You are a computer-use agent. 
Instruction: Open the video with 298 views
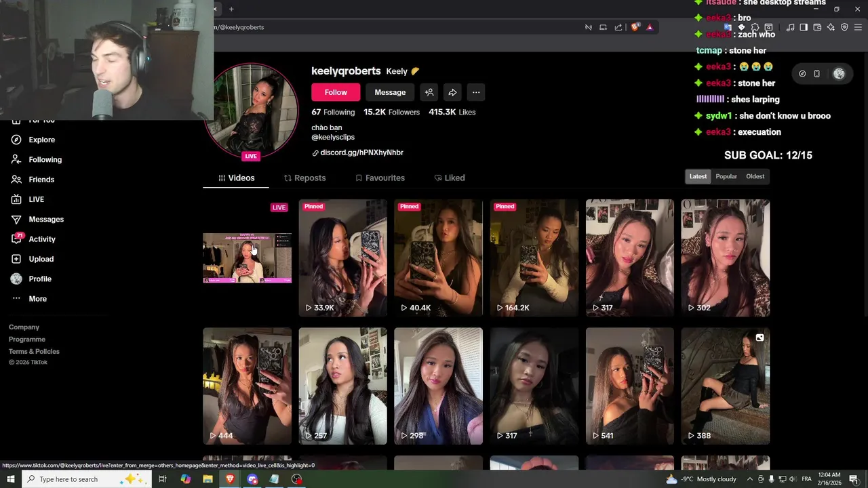click(438, 386)
